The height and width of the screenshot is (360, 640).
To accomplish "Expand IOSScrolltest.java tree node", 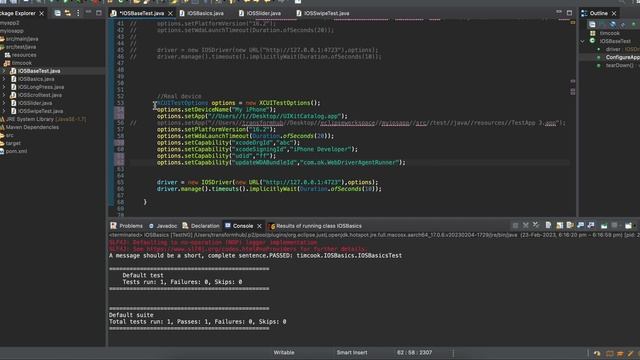I will [x=4, y=95].
